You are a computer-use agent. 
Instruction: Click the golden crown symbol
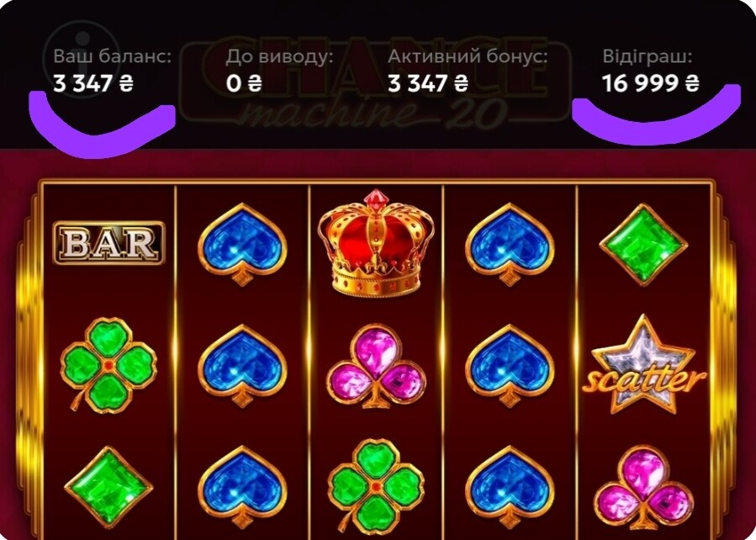pyautogui.click(x=376, y=242)
